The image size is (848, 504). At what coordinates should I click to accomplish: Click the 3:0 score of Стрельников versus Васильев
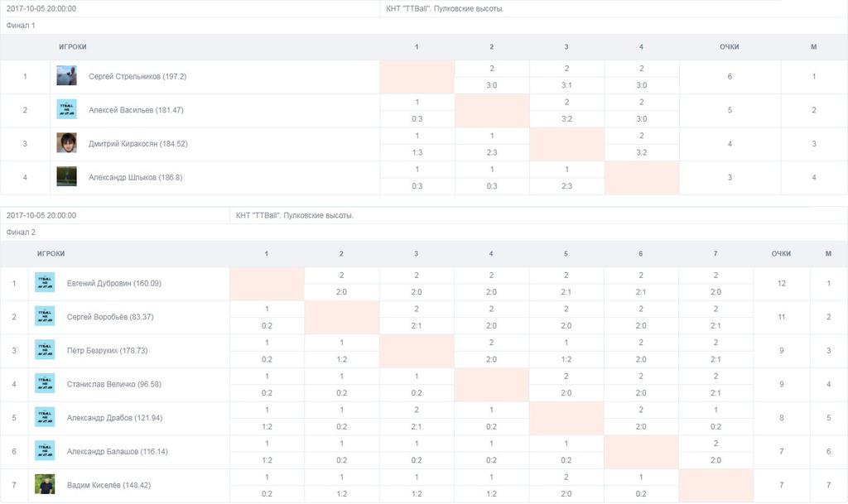492,85
